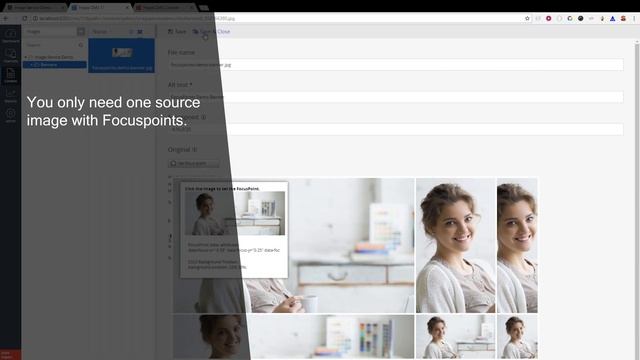The height and width of the screenshot is (360, 640).
Task: Open the browser three-dot menu
Action: [634, 18]
